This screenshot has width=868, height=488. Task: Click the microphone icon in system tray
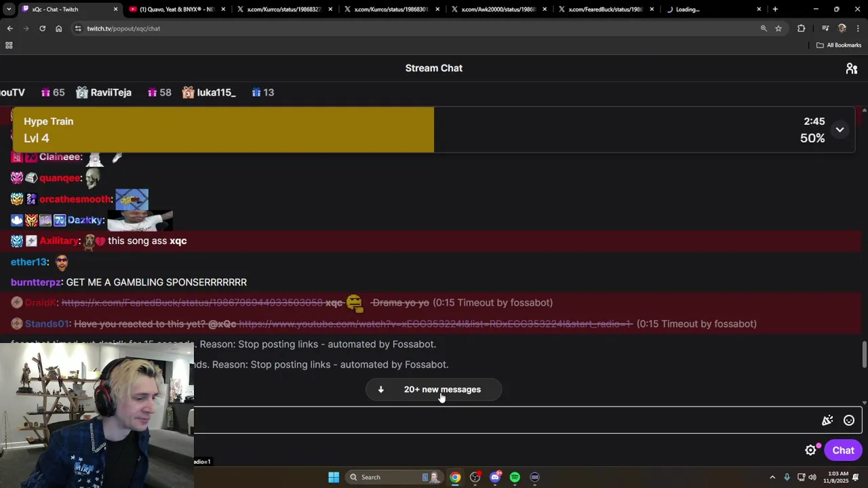pyautogui.click(x=787, y=477)
